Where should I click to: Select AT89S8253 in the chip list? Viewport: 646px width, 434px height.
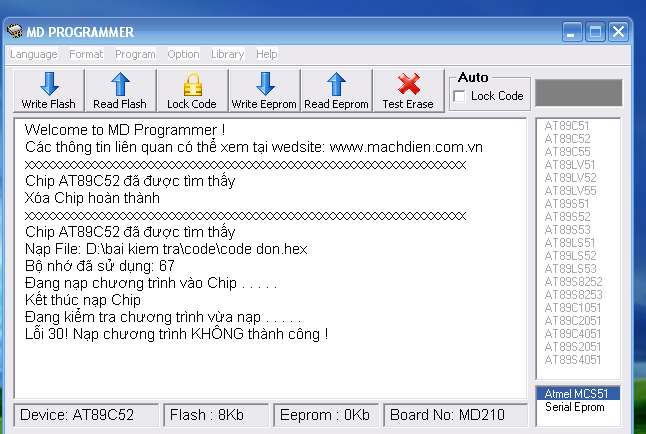(573, 295)
